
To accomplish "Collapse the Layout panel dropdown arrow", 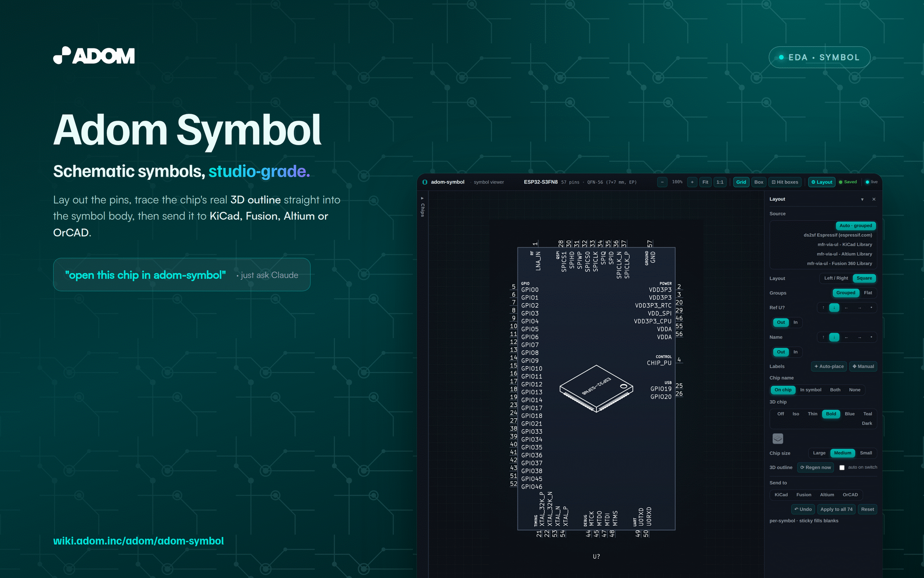I will [x=862, y=199].
